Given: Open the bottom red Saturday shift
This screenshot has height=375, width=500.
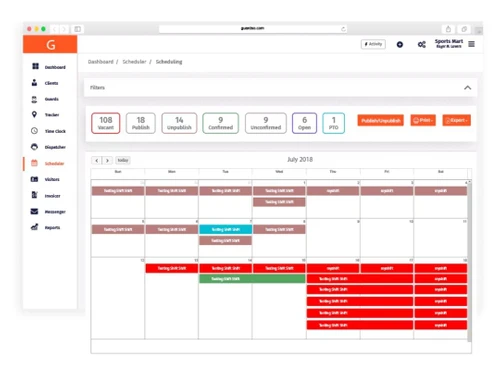Looking at the screenshot, I should [x=441, y=325].
